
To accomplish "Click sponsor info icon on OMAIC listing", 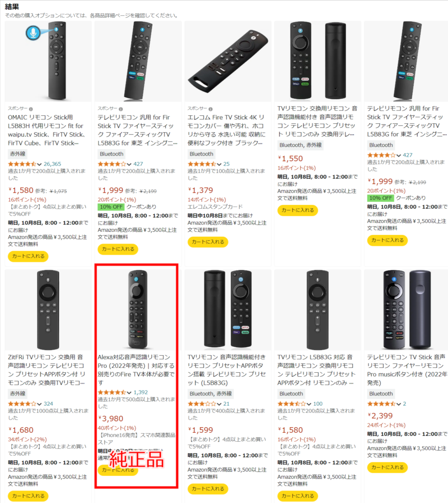I will (x=31, y=109).
